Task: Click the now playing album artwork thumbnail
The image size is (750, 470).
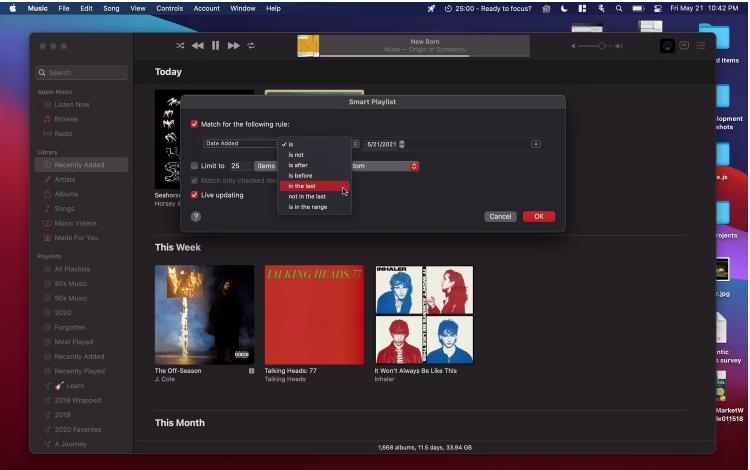Action: (x=308, y=46)
